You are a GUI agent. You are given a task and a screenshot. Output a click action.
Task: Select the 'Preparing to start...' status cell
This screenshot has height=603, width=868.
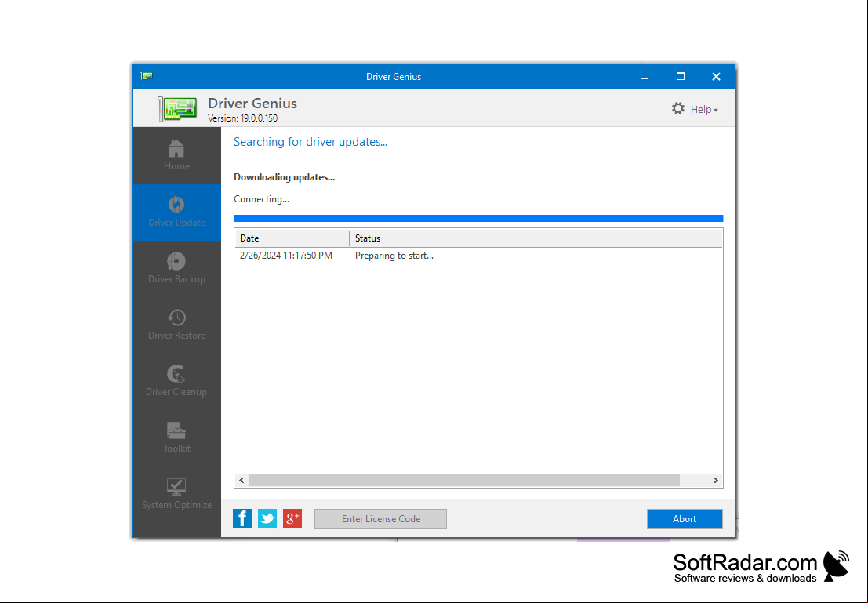pyautogui.click(x=394, y=256)
